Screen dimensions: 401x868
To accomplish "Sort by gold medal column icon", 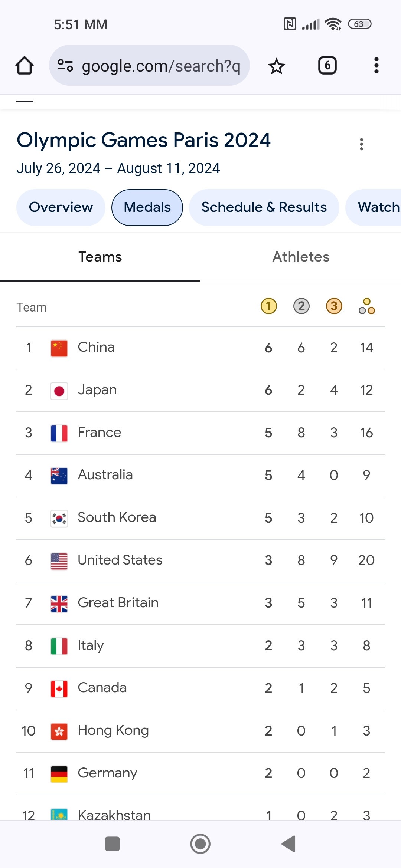I will [x=269, y=306].
